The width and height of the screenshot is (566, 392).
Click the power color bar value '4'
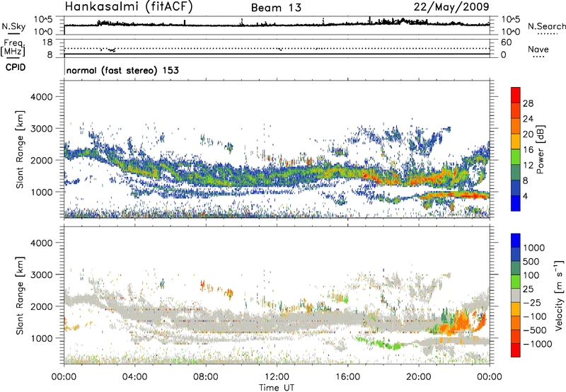point(525,196)
